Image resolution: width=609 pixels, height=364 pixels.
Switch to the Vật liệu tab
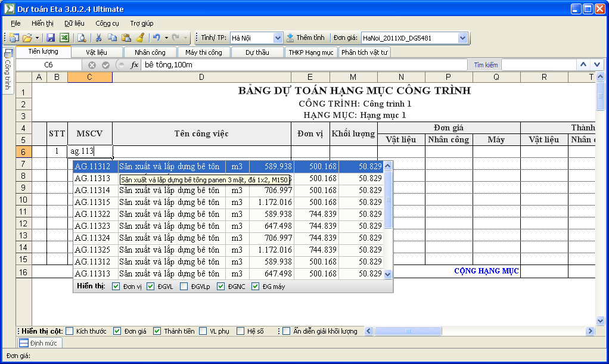pyautogui.click(x=97, y=52)
